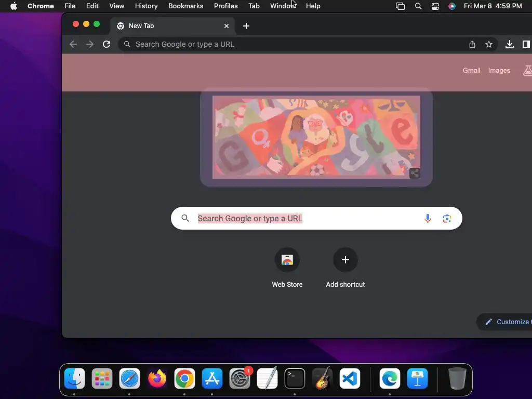Bookmark this tab with the star icon

click(x=488, y=44)
